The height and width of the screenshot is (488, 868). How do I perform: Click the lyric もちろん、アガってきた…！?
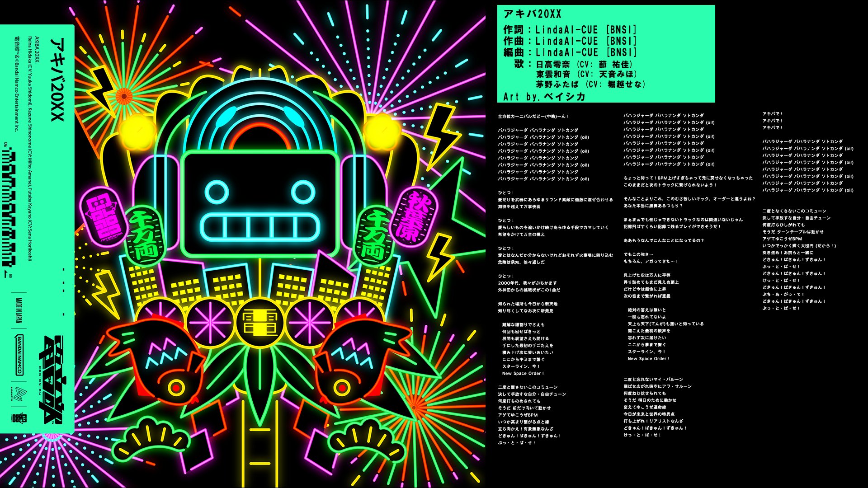click(x=651, y=261)
